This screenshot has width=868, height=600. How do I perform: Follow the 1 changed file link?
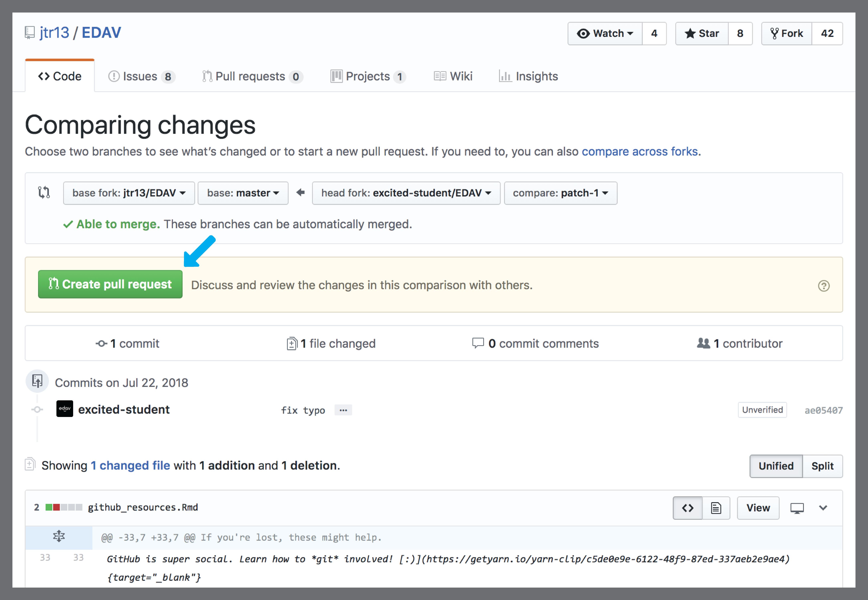click(x=130, y=466)
